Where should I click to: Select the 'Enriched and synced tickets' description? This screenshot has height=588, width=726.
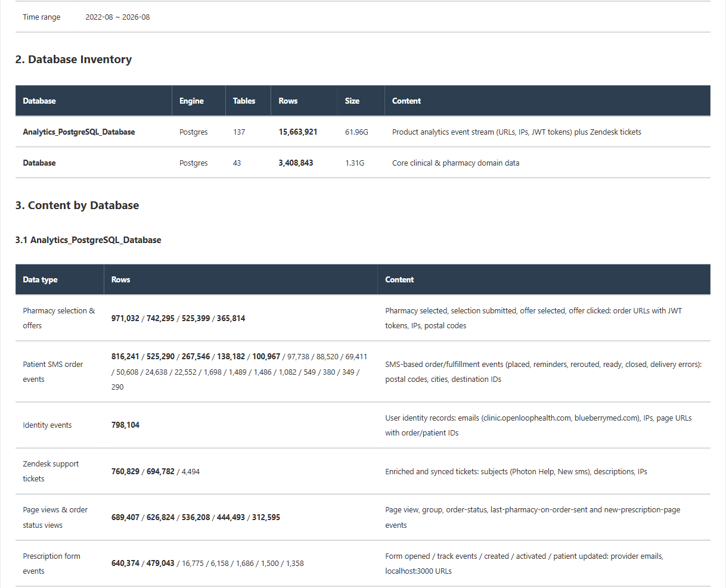click(516, 471)
